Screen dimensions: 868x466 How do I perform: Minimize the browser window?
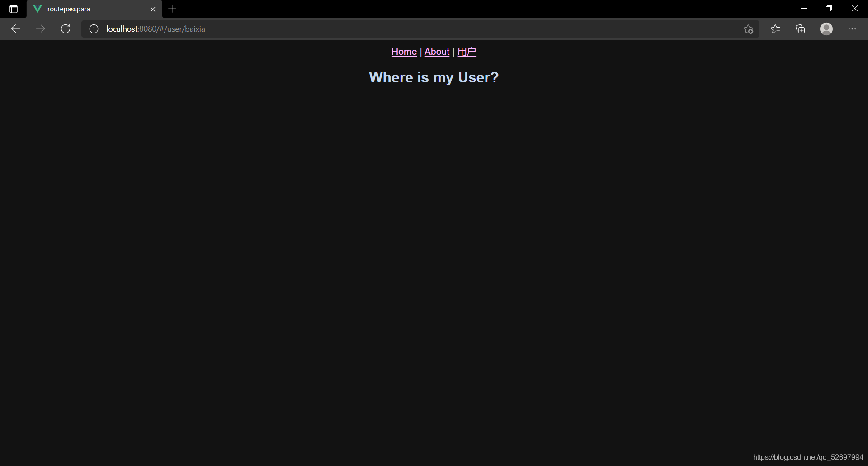pos(803,9)
